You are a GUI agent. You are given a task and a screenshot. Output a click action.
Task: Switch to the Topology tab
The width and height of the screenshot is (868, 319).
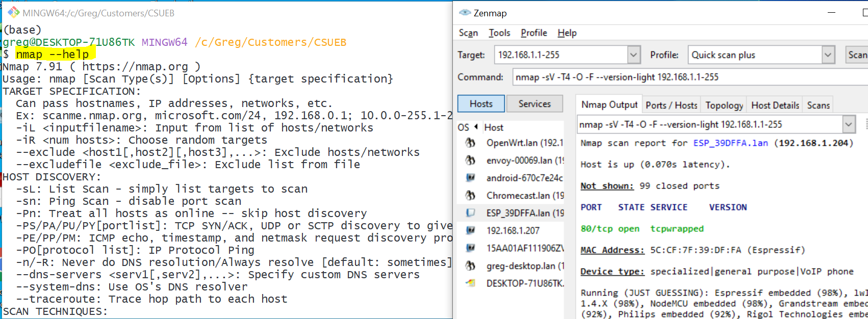tap(724, 105)
